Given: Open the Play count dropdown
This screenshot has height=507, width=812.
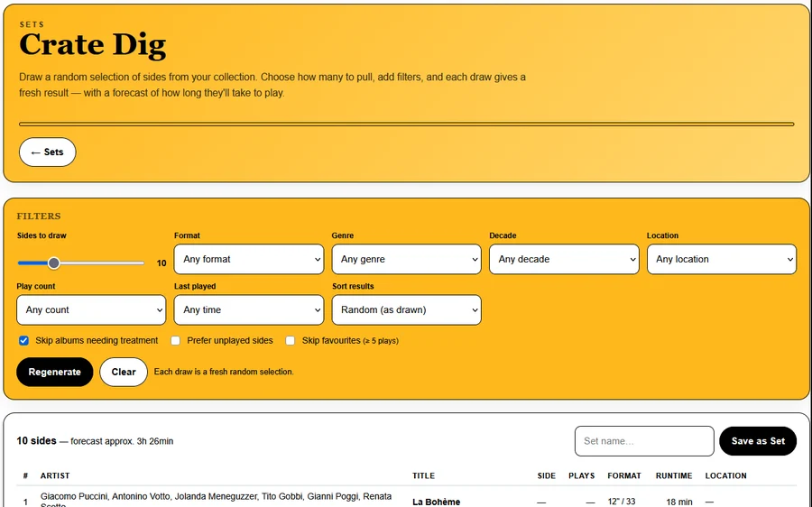Looking at the screenshot, I should pos(91,310).
